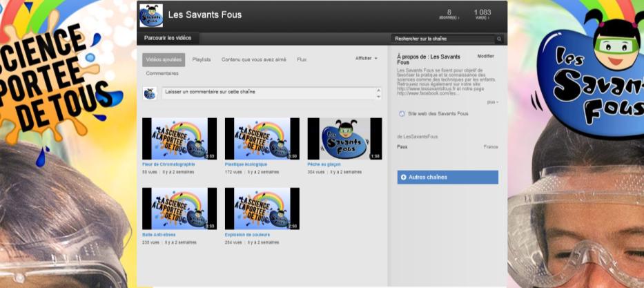
Task: Switch to the Playlists tab
Action: click(202, 59)
